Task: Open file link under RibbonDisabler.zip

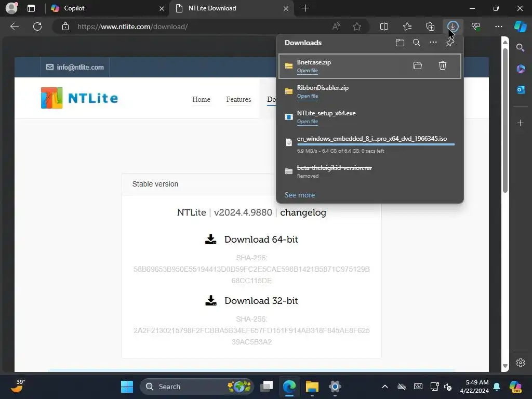Action: click(x=308, y=96)
